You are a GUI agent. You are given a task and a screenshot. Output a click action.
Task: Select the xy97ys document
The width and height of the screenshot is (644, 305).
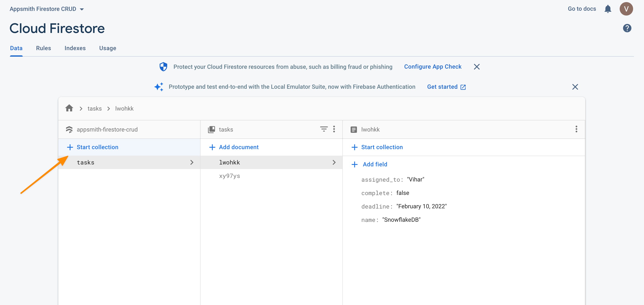[x=229, y=176]
